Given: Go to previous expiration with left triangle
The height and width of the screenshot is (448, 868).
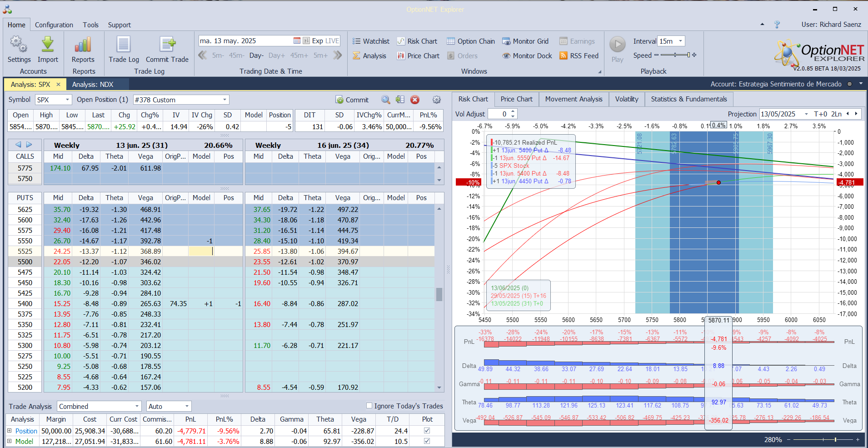Looking at the screenshot, I should [x=18, y=144].
